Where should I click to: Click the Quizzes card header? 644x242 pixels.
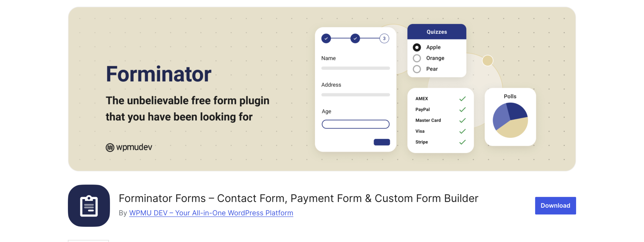tap(436, 32)
